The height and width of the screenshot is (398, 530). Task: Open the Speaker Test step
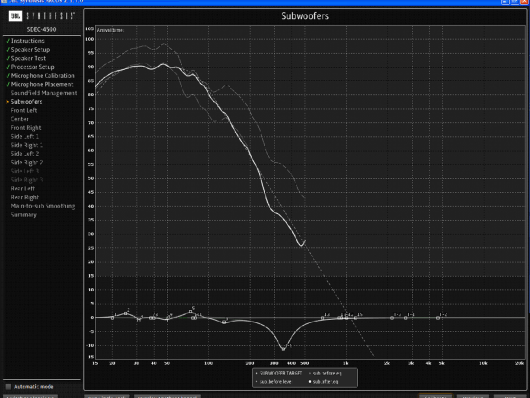28,58
